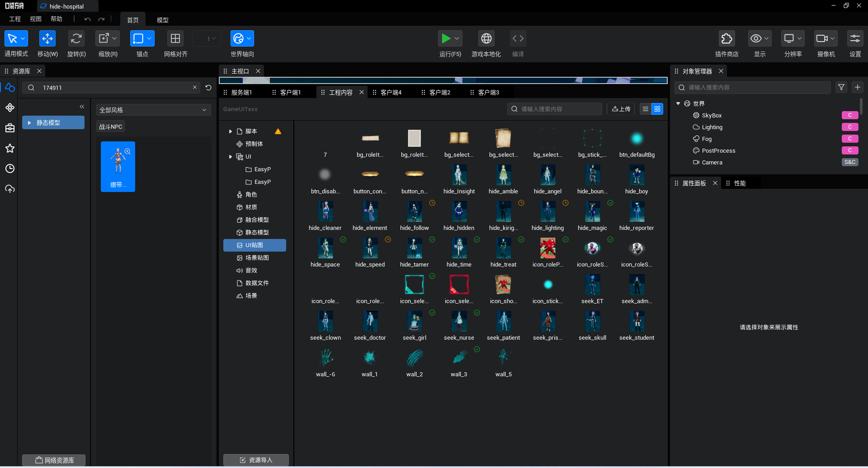Open resolution monitor icon

click(789, 38)
